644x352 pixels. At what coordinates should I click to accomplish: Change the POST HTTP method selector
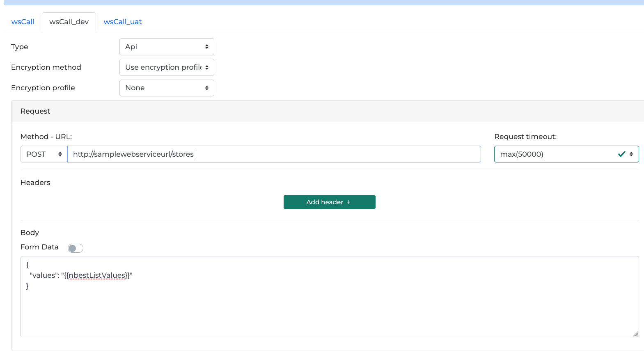(44, 154)
